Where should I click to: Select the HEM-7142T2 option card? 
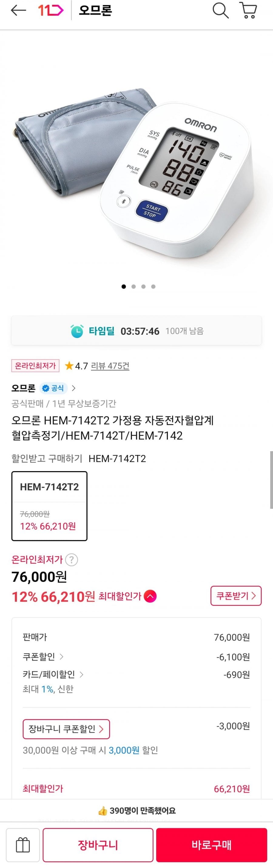[x=49, y=506]
